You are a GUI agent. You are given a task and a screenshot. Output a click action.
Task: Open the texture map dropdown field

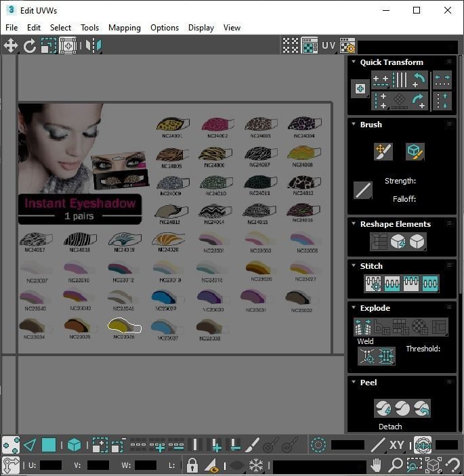pyautogui.click(x=408, y=47)
